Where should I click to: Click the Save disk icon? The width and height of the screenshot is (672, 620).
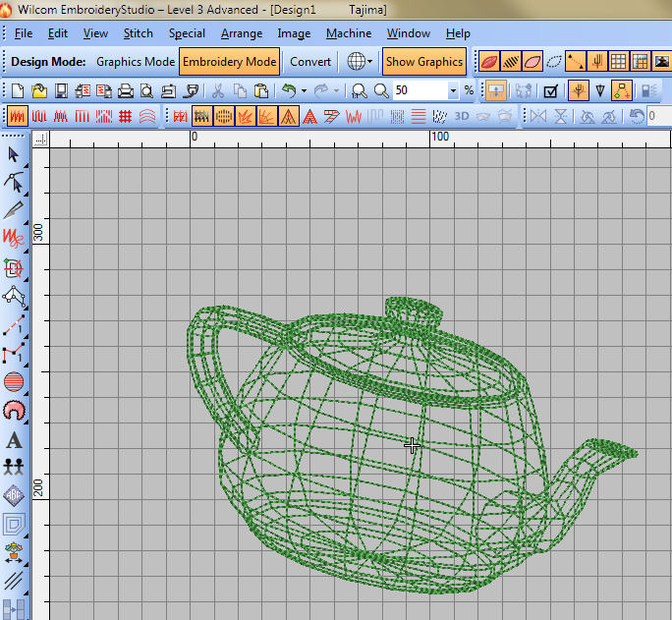(x=61, y=90)
